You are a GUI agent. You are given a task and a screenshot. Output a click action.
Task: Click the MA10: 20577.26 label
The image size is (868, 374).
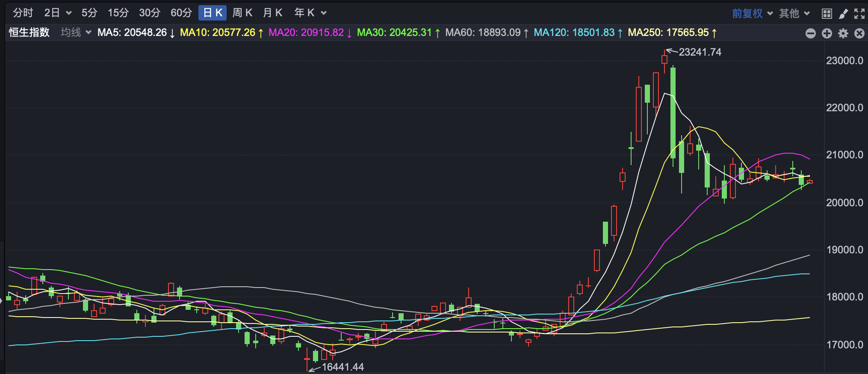[221, 33]
